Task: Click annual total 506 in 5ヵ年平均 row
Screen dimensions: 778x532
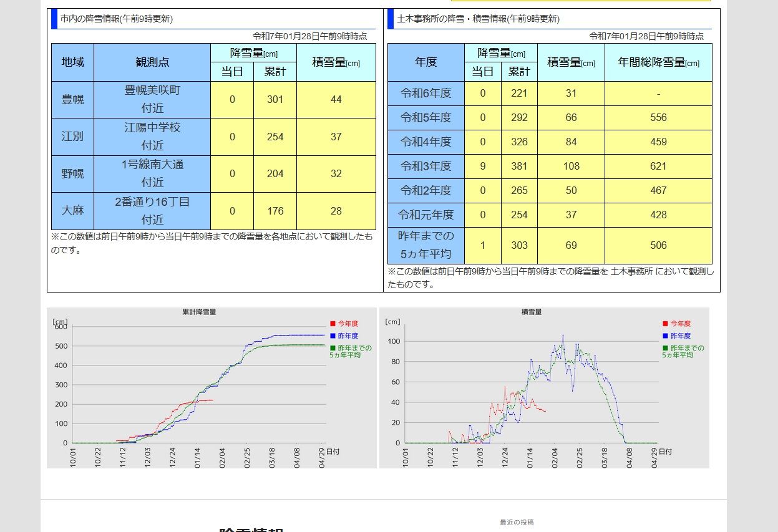Action: pyautogui.click(x=658, y=246)
